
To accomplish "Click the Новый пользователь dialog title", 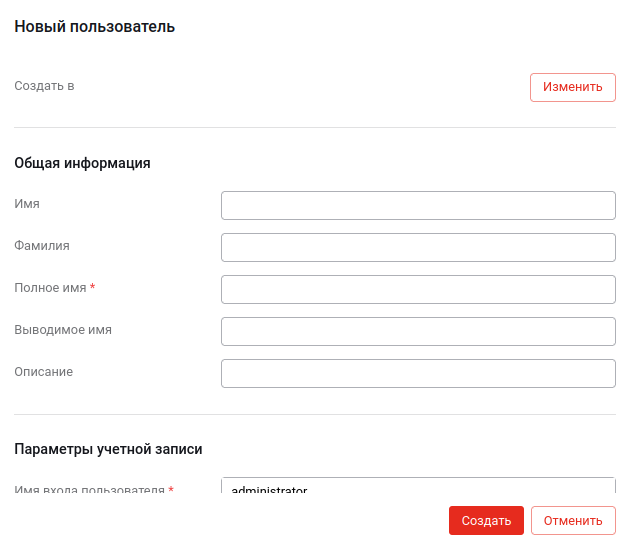I will pyautogui.click(x=95, y=27).
